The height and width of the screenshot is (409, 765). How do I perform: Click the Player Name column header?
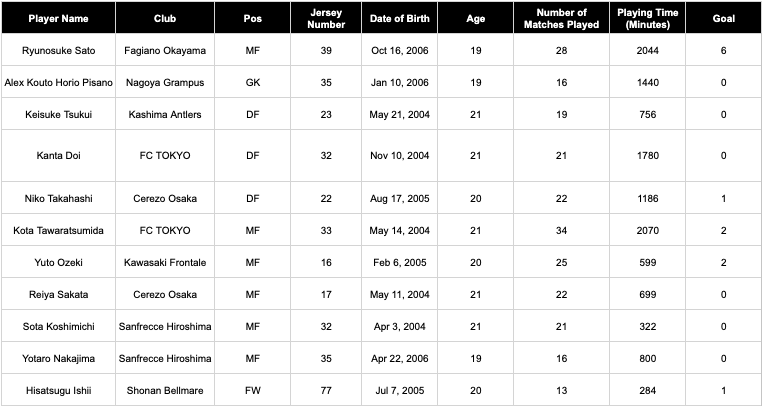[58, 19]
